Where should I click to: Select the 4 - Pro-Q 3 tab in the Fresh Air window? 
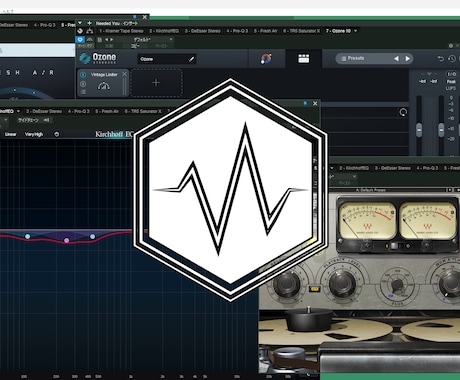tap(45, 25)
